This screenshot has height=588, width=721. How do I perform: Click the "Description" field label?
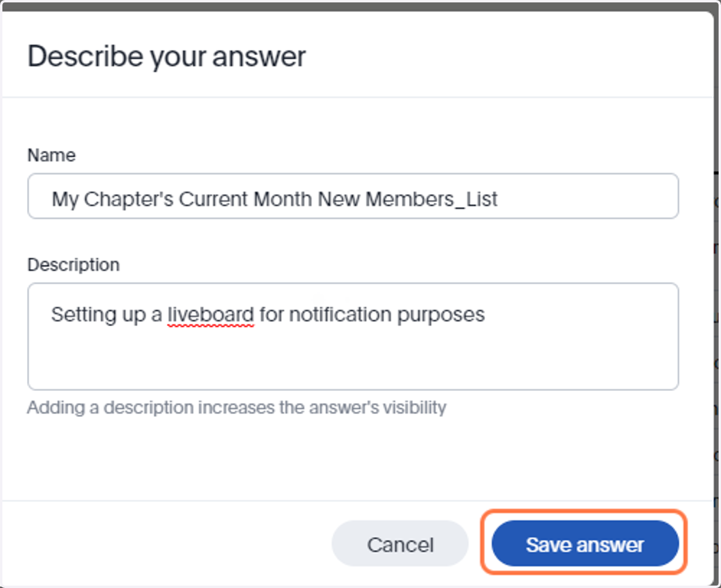pyautogui.click(x=73, y=264)
